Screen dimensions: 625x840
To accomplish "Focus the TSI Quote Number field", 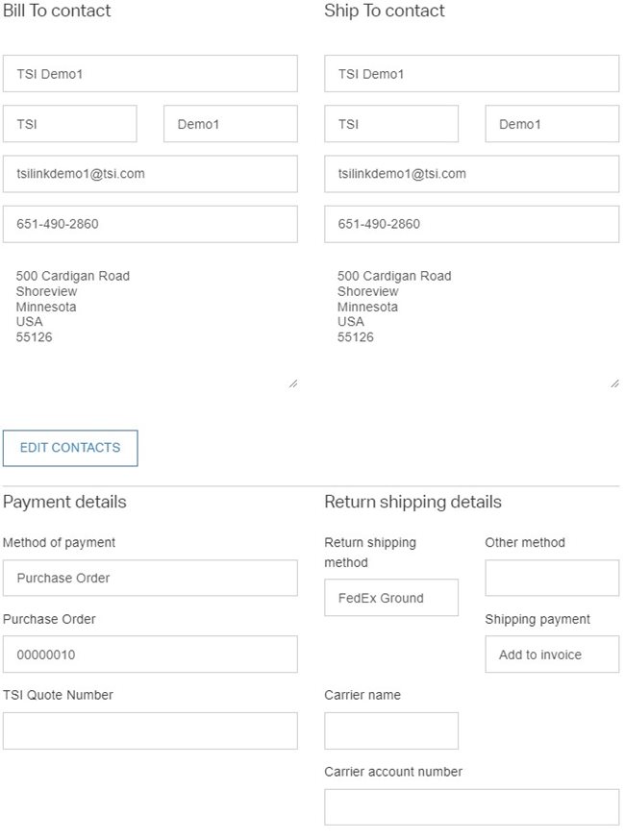I will pyautogui.click(x=150, y=731).
